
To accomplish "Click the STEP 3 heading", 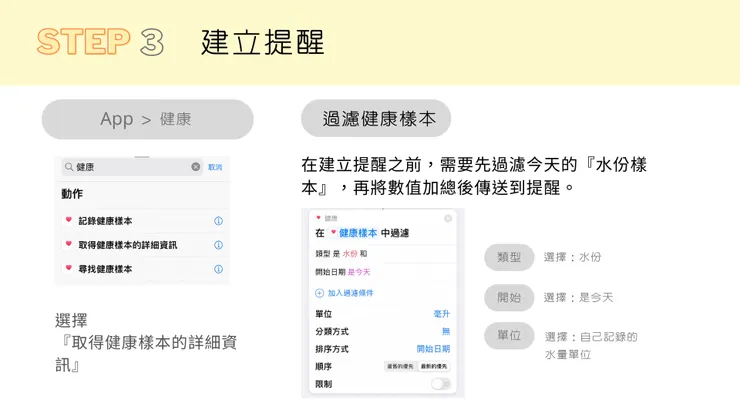I will 101,42.
